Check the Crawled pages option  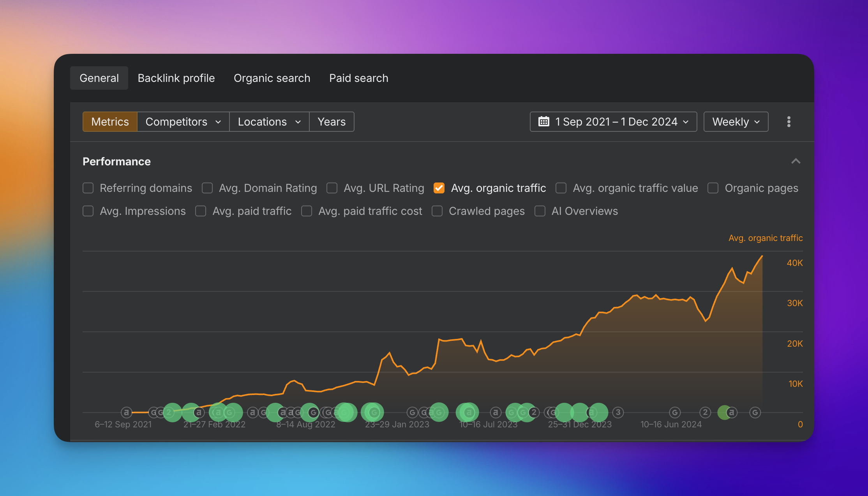(x=437, y=211)
